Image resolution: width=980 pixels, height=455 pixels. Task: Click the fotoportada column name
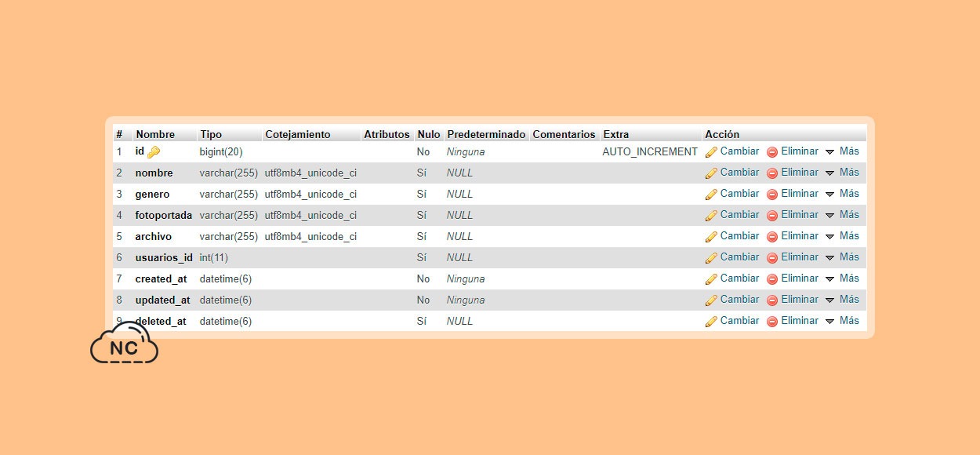tap(164, 215)
